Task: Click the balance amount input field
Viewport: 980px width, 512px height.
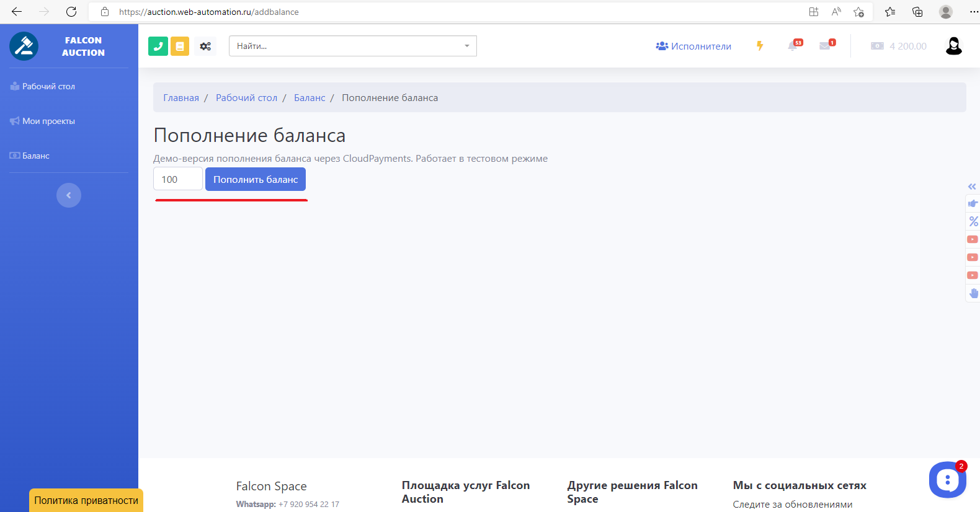Action: click(x=177, y=179)
